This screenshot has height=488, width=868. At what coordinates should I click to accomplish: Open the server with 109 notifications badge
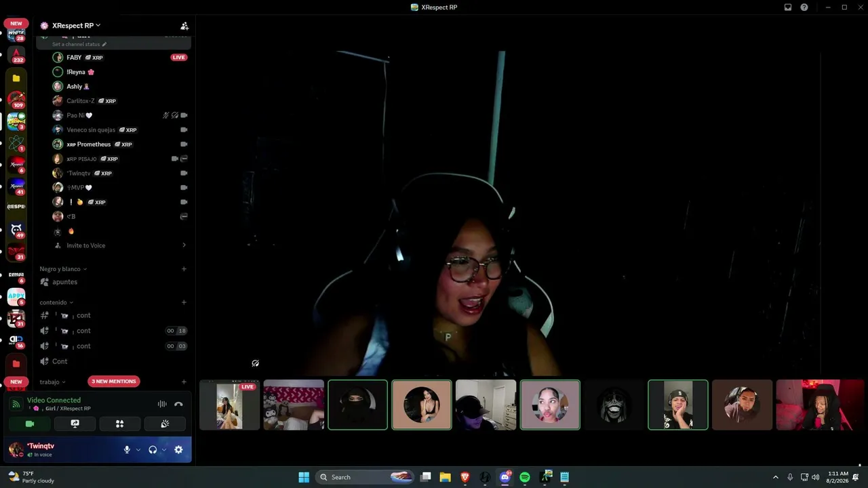coord(16,100)
